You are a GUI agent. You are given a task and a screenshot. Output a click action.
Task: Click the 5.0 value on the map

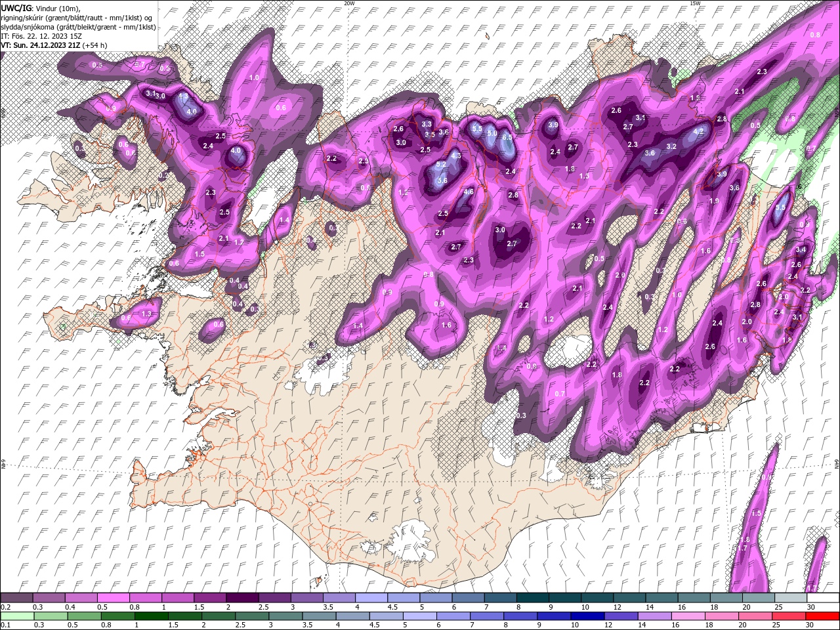492,133
